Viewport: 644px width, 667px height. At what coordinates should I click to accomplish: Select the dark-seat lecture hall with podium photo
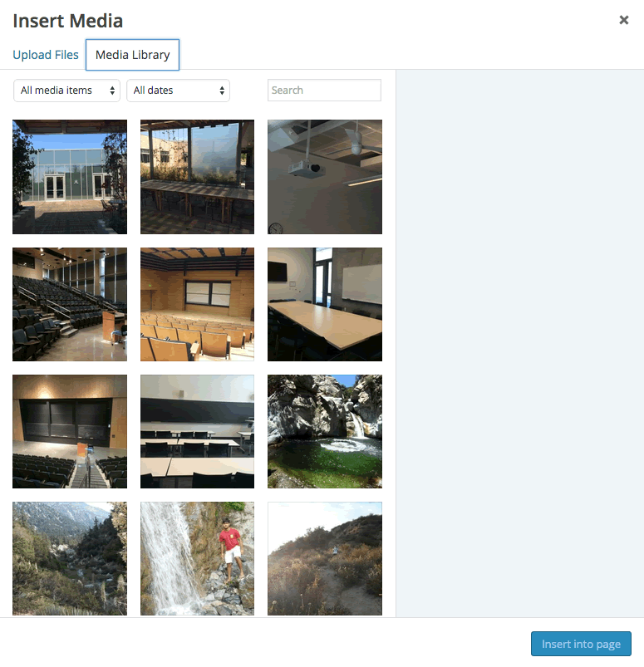tap(70, 305)
